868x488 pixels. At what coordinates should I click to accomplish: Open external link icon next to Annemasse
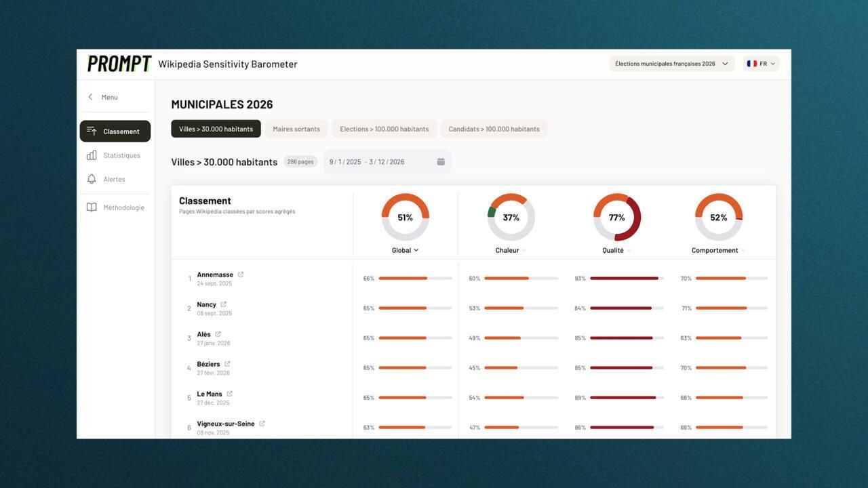pos(241,274)
